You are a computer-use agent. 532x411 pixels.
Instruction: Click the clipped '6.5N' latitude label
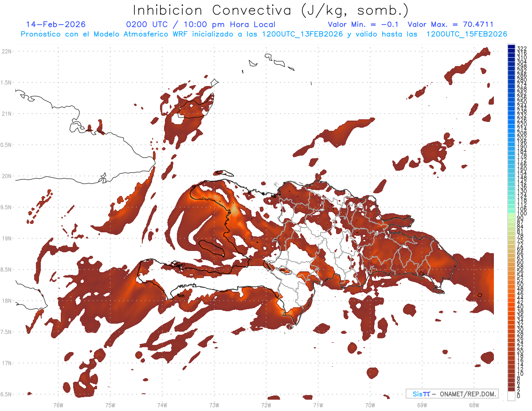coord(6,394)
